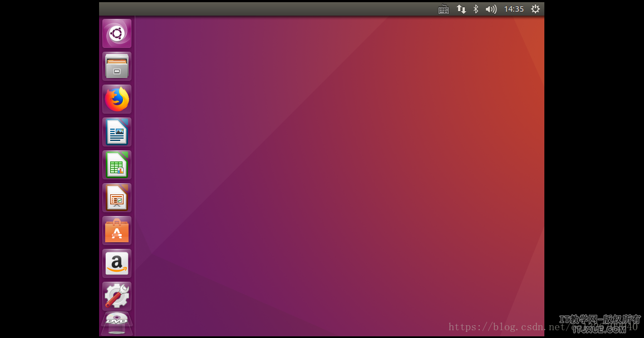Select the DVD disc in launcher
Viewport: 644px width, 338px height.
click(117, 320)
